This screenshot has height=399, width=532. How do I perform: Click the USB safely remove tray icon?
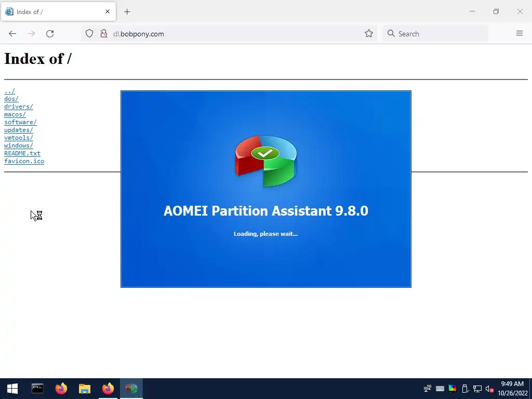[x=465, y=389]
